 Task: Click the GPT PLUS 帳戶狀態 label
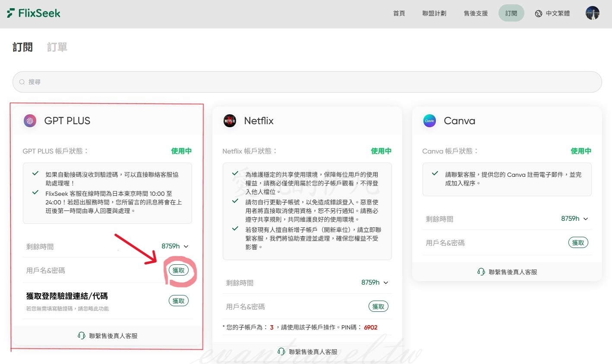55,151
